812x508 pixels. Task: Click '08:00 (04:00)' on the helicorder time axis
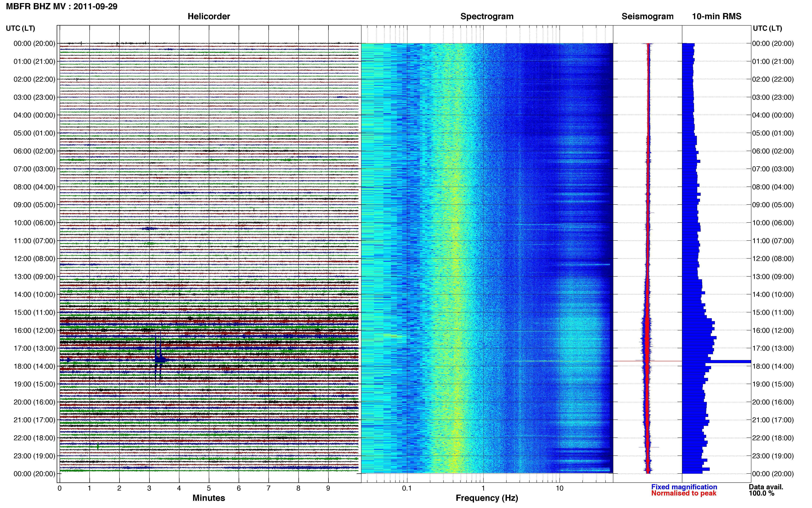coord(34,187)
